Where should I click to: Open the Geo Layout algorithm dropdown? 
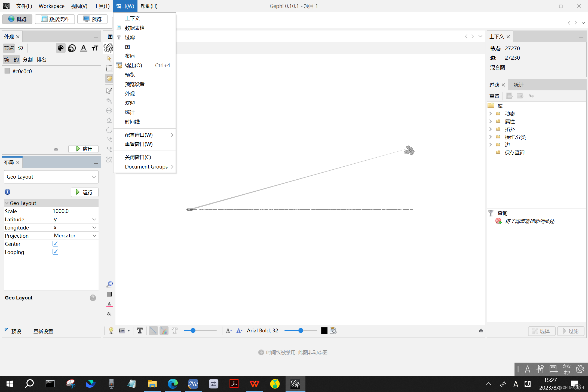pyautogui.click(x=51, y=177)
